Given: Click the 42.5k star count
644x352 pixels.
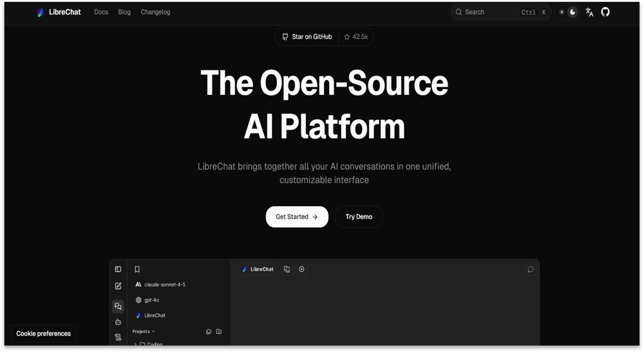Looking at the screenshot, I should [360, 37].
